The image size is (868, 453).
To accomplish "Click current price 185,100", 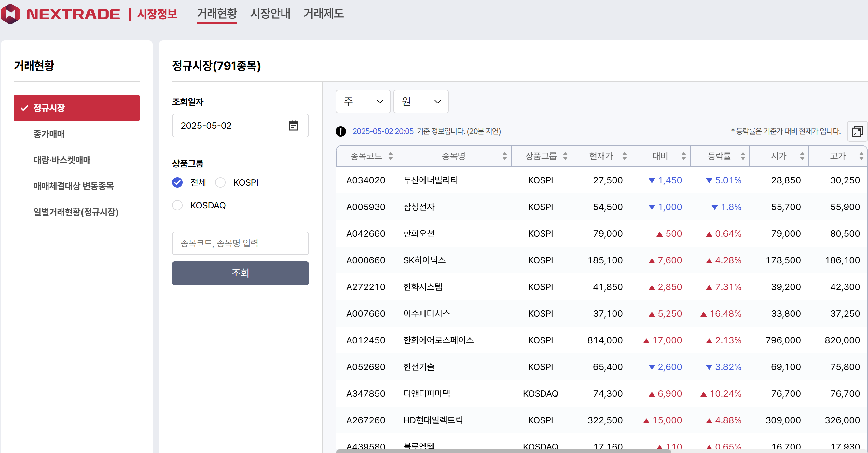I will pos(605,260).
